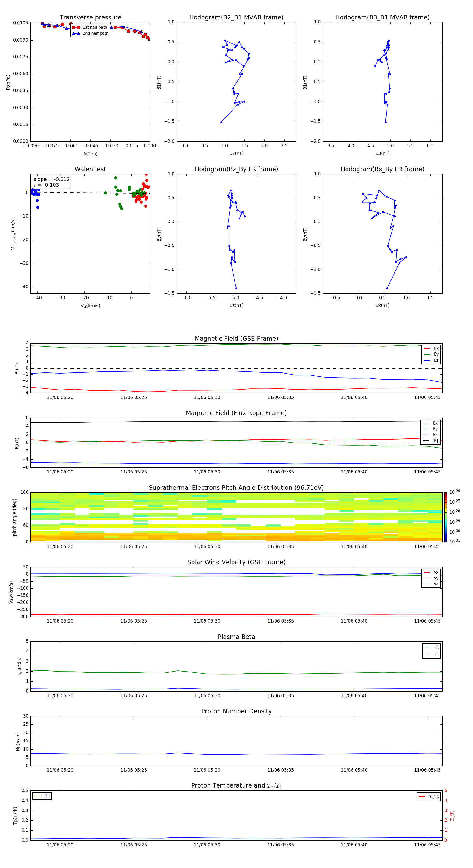Click 'pitch angle (deg)' y-axis label

point(14,517)
